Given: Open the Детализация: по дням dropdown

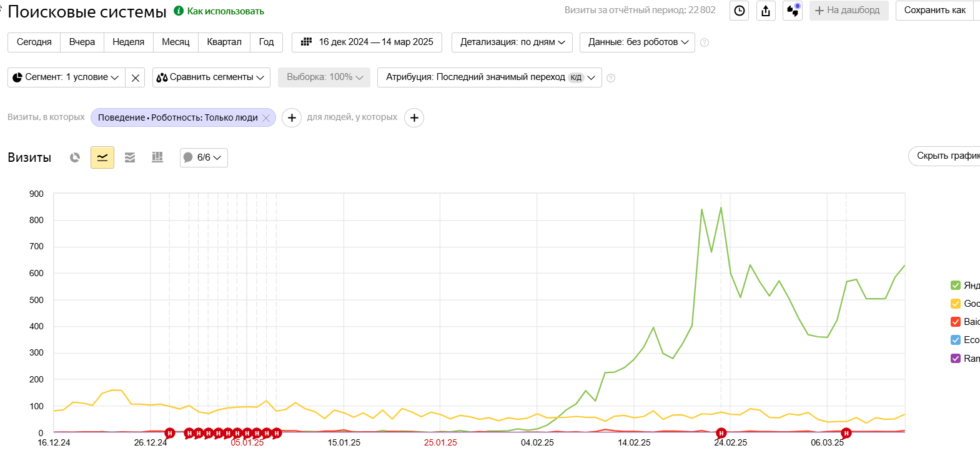Looking at the screenshot, I should point(512,42).
